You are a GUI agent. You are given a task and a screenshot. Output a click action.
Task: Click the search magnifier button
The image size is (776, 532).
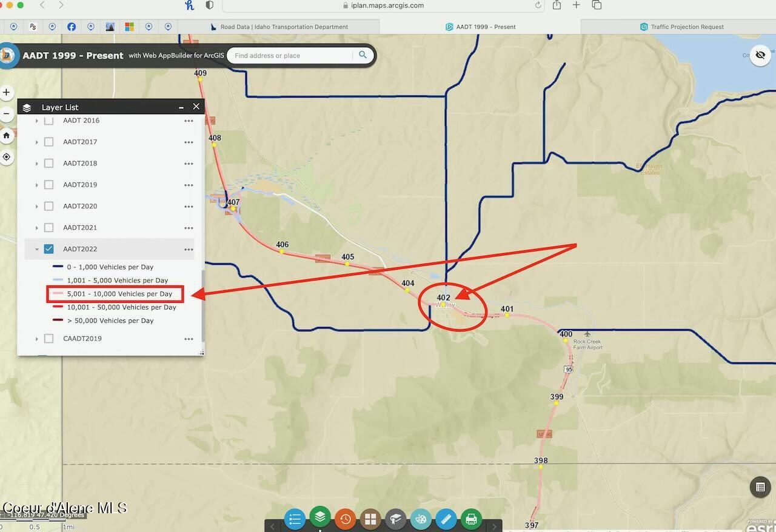[363, 55]
